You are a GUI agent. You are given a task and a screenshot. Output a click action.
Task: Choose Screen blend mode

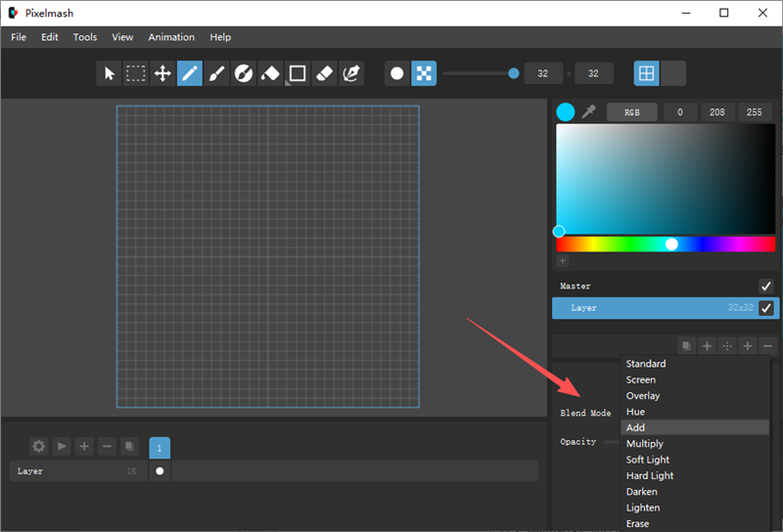(695, 379)
